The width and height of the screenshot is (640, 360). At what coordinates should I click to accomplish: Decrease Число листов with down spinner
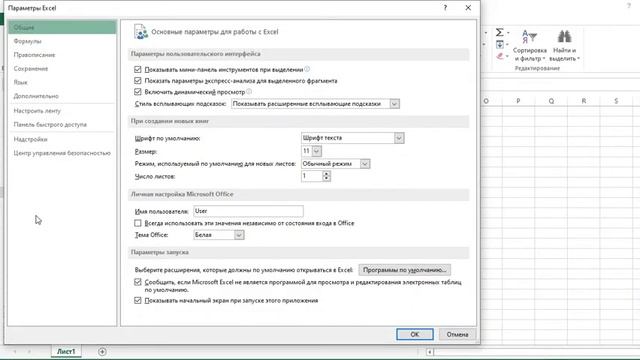click(x=326, y=178)
